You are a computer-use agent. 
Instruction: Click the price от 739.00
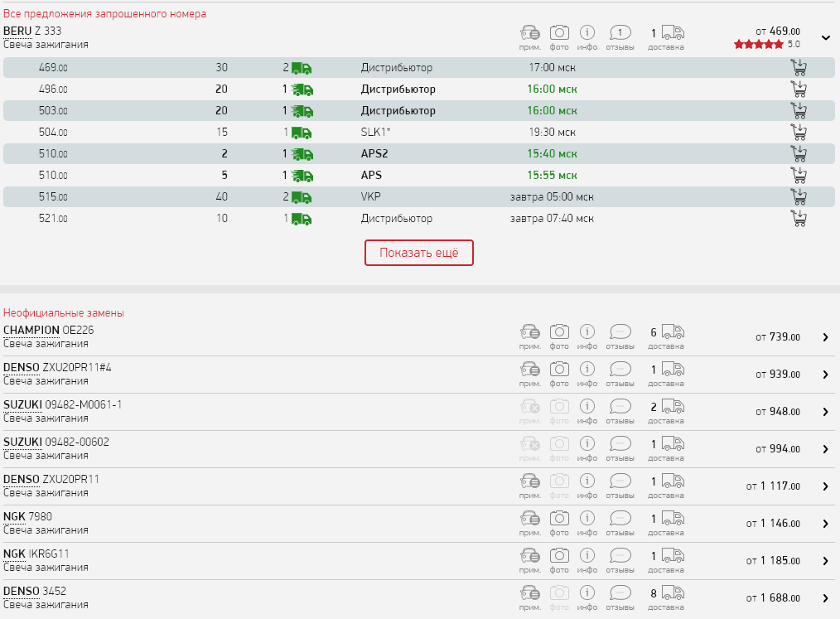point(778,337)
